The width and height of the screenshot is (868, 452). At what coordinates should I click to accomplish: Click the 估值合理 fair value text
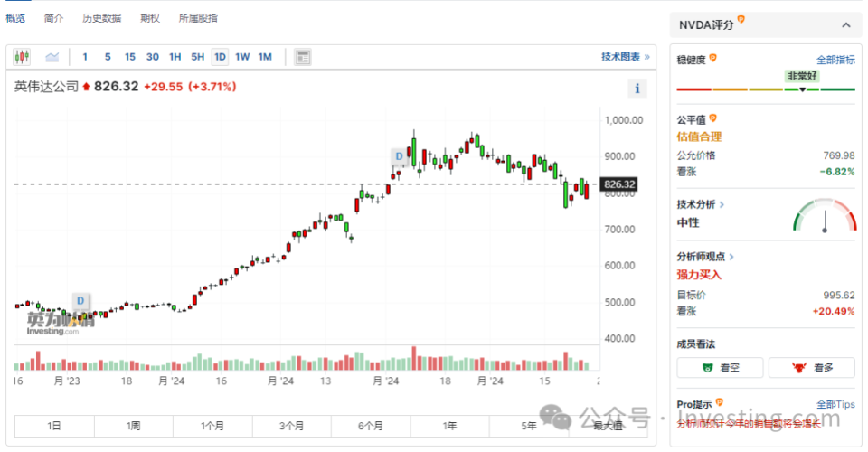(x=699, y=137)
